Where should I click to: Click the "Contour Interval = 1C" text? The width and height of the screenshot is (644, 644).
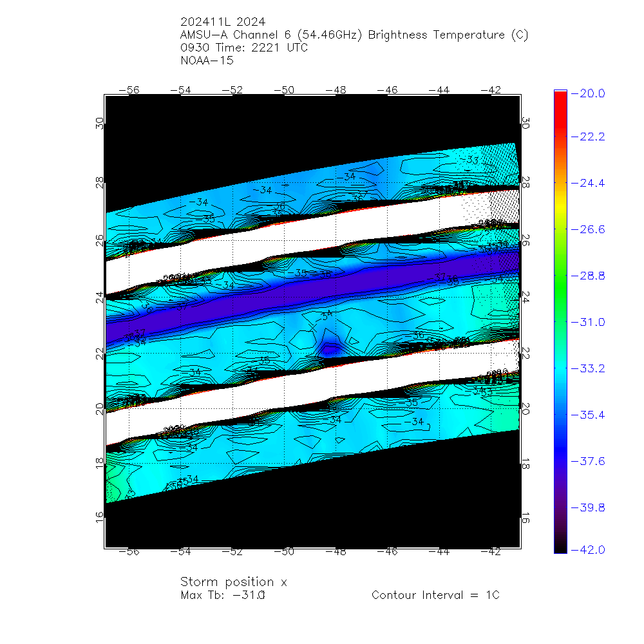(435, 595)
